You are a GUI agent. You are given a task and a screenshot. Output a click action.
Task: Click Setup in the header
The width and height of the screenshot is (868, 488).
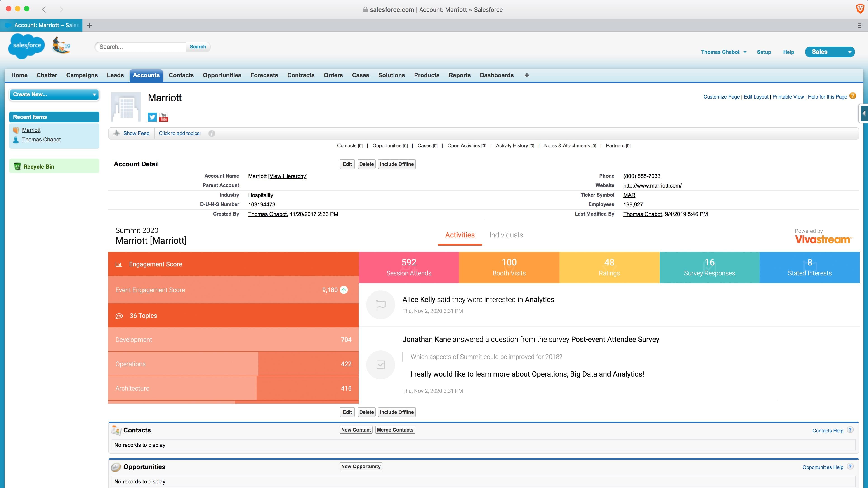click(764, 52)
